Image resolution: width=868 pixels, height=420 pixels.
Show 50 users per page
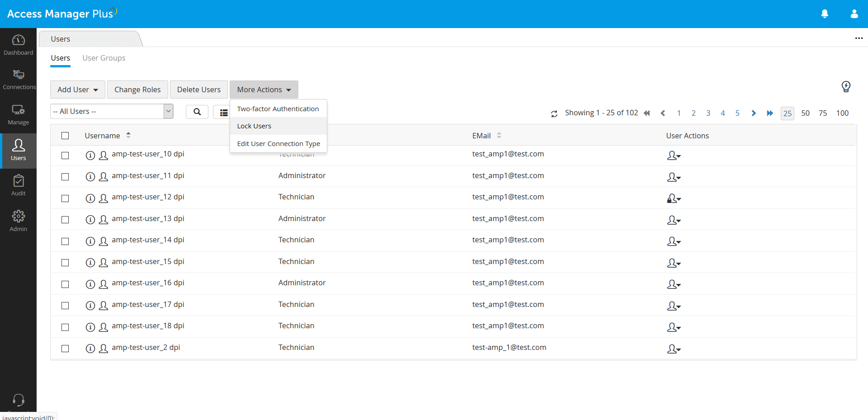[805, 113]
